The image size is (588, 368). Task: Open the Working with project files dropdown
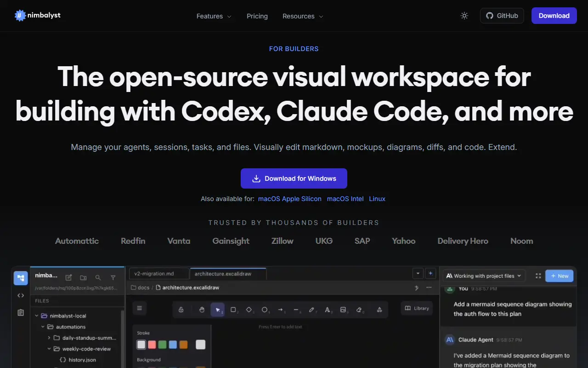[x=484, y=276]
